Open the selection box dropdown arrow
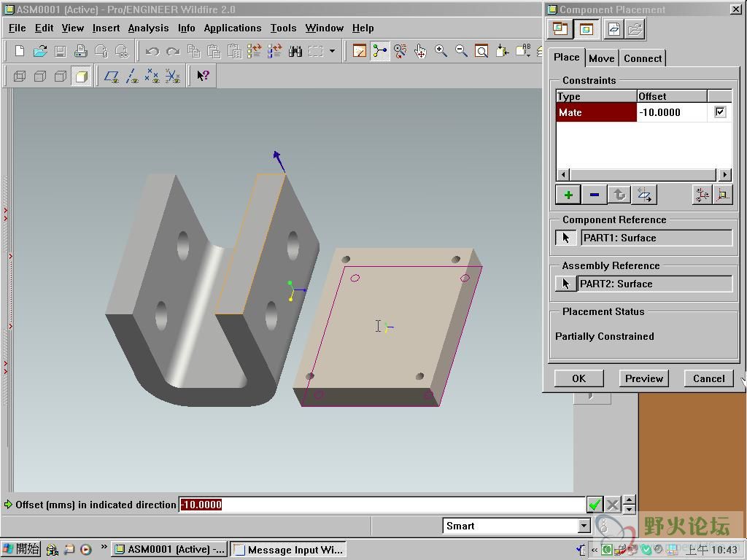This screenshot has height=560, width=747. (332, 50)
